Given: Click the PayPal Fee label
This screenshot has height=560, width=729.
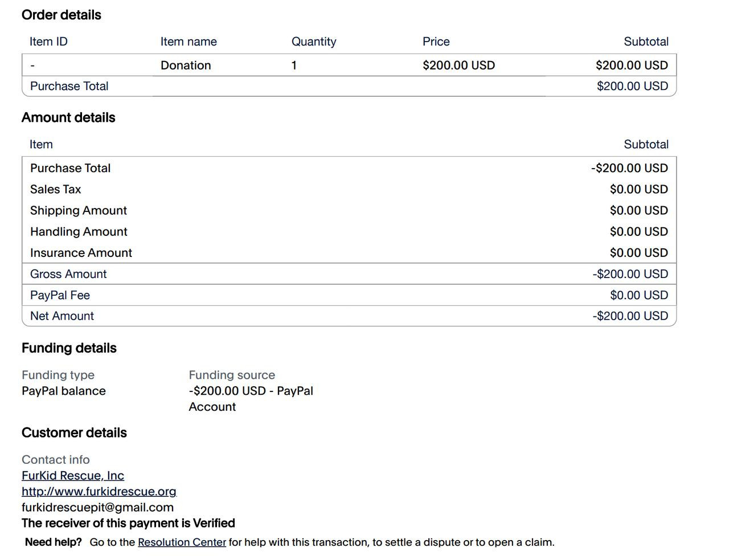Looking at the screenshot, I should coord(60,295).
